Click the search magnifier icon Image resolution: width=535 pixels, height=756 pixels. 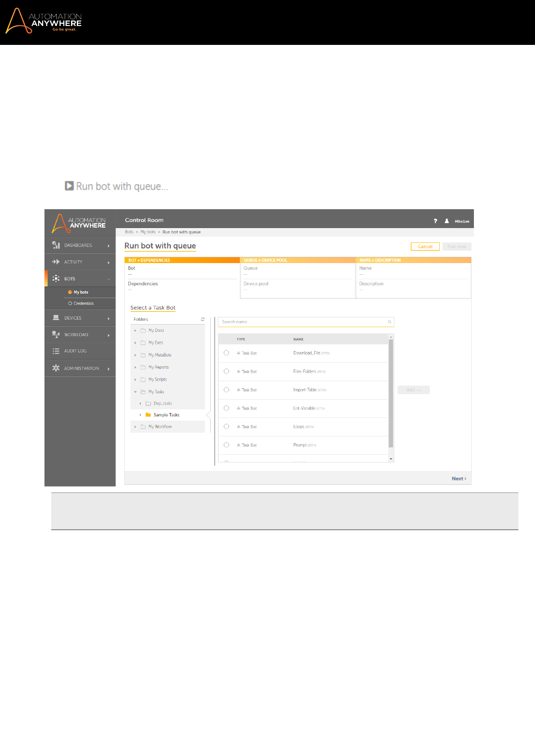pos(389,322)
